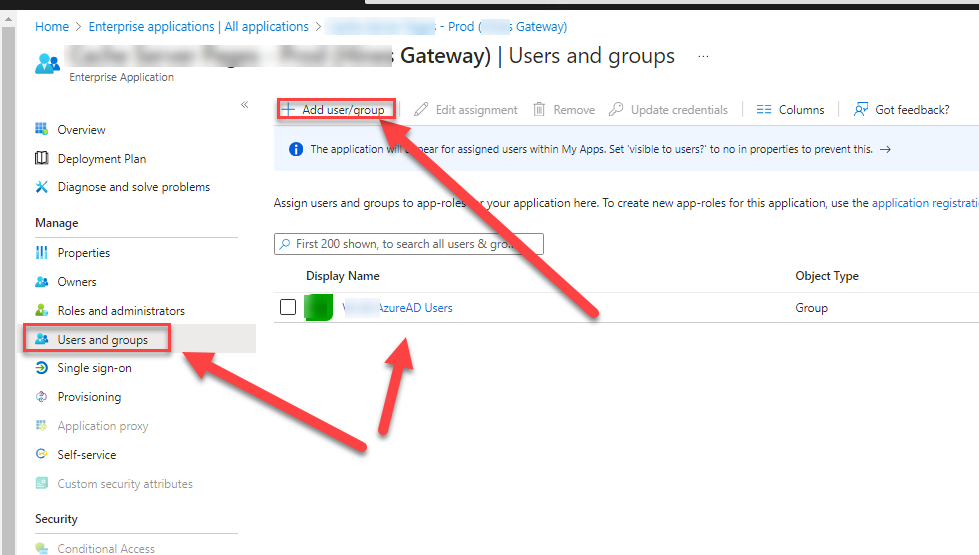Click the search users and groups field
Viewport: 979px width, 555px height.
(409, 244)
